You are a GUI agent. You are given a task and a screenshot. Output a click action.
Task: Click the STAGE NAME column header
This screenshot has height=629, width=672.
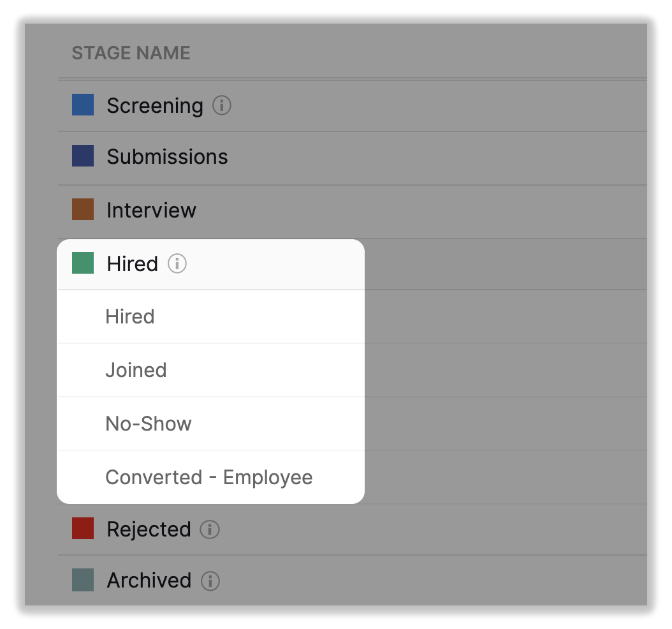pos(131,53)
